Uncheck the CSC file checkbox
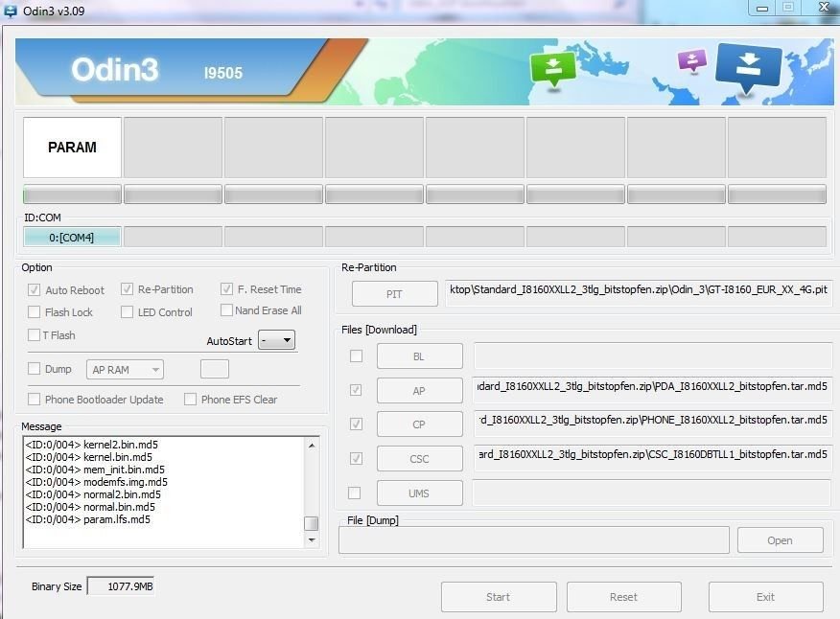The image size is (840, 619). pos(356,458)
